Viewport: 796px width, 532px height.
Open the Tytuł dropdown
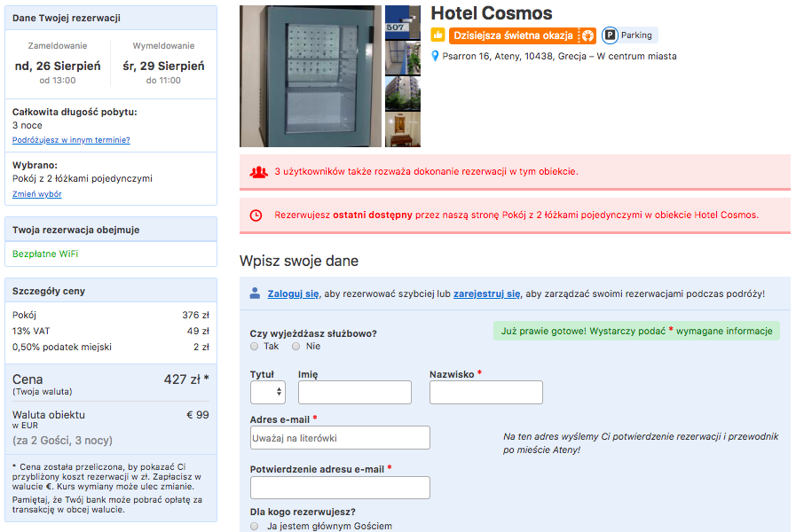coord(267,392)
